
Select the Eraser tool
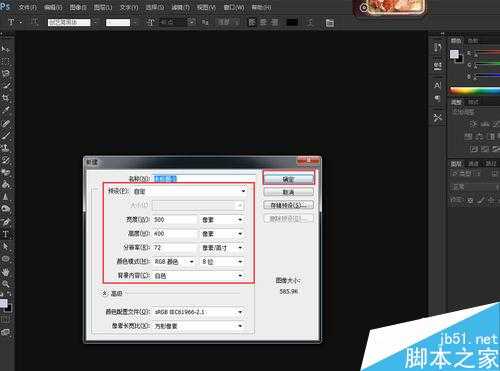pos(6,172)
